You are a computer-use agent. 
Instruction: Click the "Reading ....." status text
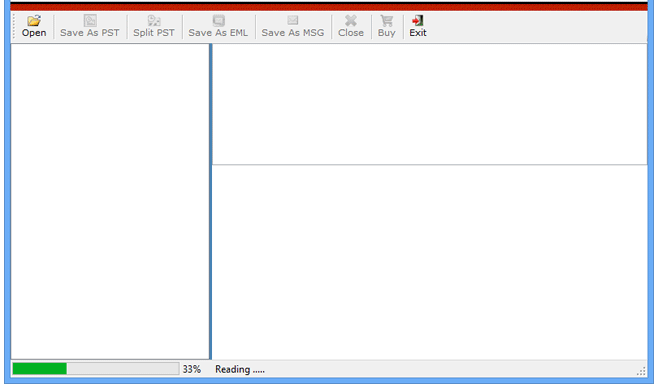240,369
